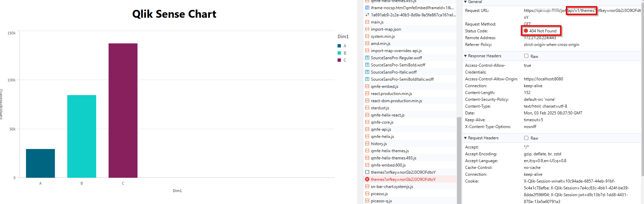Click the script icon beside amd.min.js

[367, 43]
